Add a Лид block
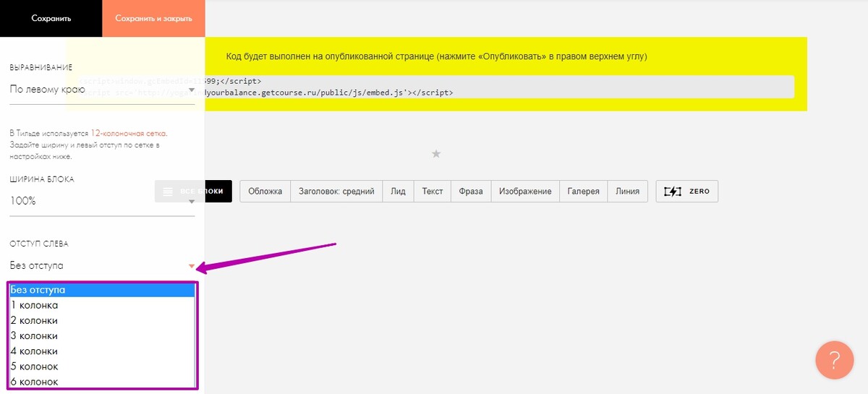The height and width of the screenshot is (394, 868). pyautogui.click(x=398, y=192)
